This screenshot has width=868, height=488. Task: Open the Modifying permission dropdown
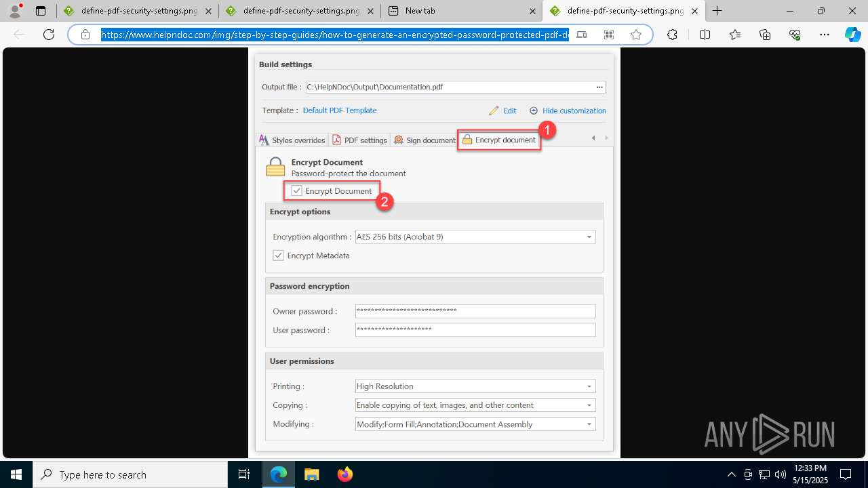[475, 424]
